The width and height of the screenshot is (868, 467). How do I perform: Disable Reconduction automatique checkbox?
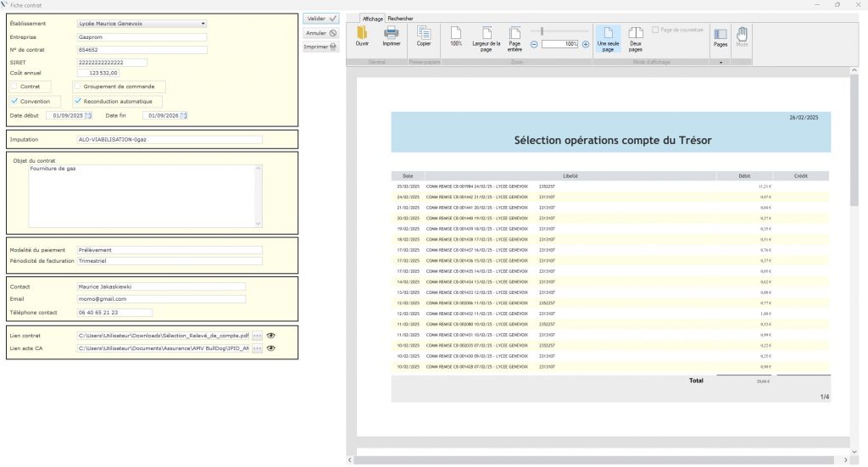(x=78, y=101)
